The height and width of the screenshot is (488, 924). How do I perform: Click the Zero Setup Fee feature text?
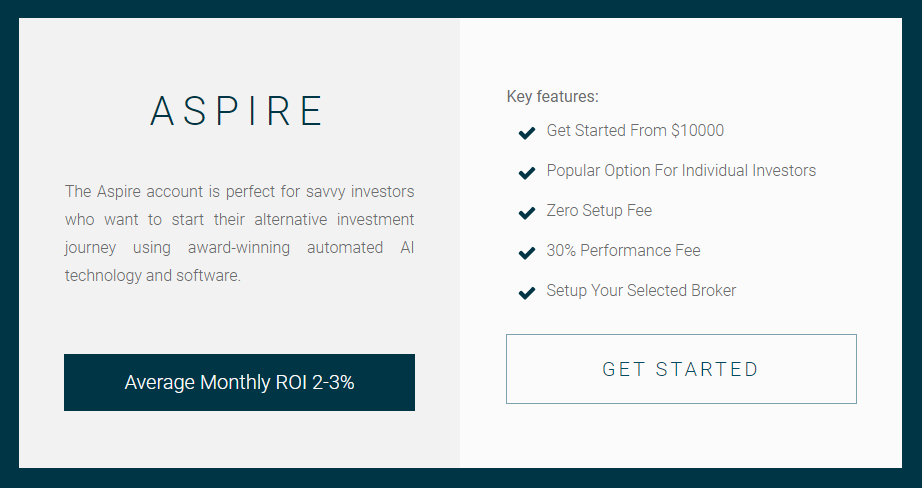pos(599,210)
